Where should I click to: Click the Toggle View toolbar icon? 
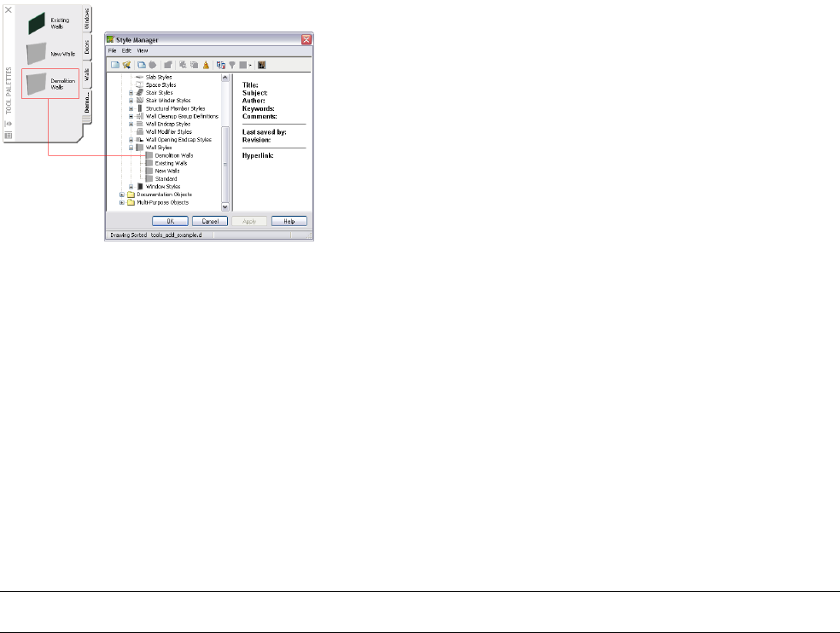[221, 65]
